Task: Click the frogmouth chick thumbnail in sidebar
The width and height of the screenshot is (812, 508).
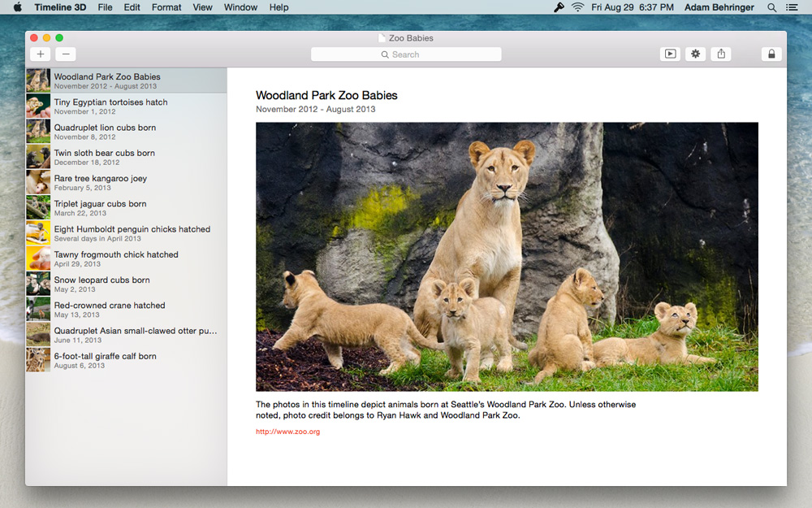Action: [x=38, y=258]
